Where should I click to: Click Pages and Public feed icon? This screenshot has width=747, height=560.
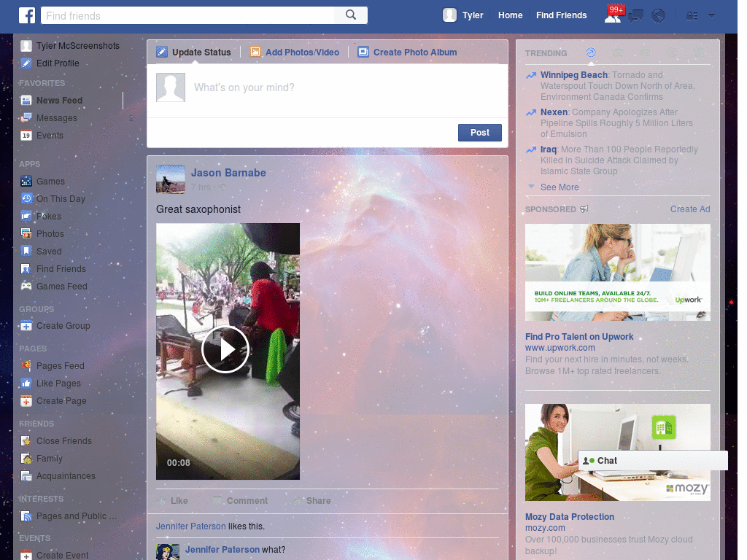coord(26,516)
